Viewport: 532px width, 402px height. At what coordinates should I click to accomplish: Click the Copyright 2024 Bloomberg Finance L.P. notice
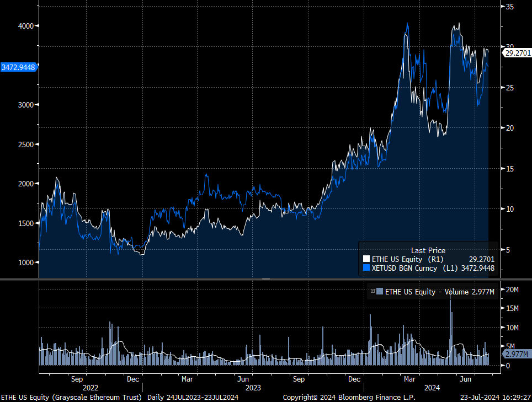349,397
